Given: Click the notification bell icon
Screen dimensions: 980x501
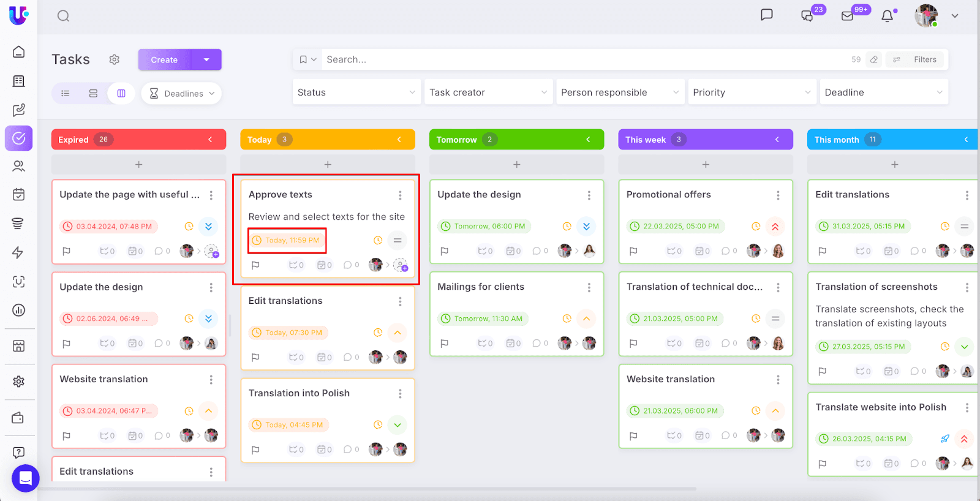Looking at the screenshot, I should pos(887,17).
